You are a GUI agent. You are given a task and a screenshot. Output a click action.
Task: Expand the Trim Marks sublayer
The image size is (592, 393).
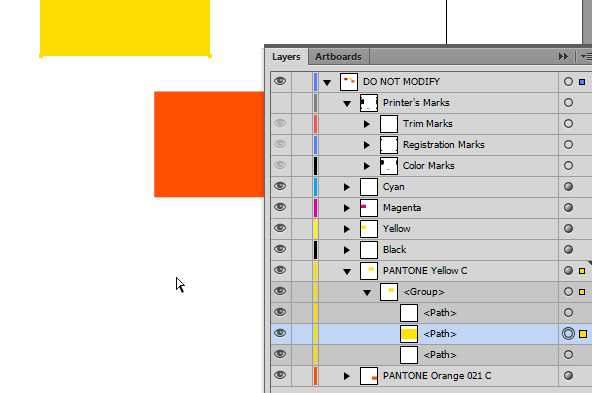click(x=367, y=124)
